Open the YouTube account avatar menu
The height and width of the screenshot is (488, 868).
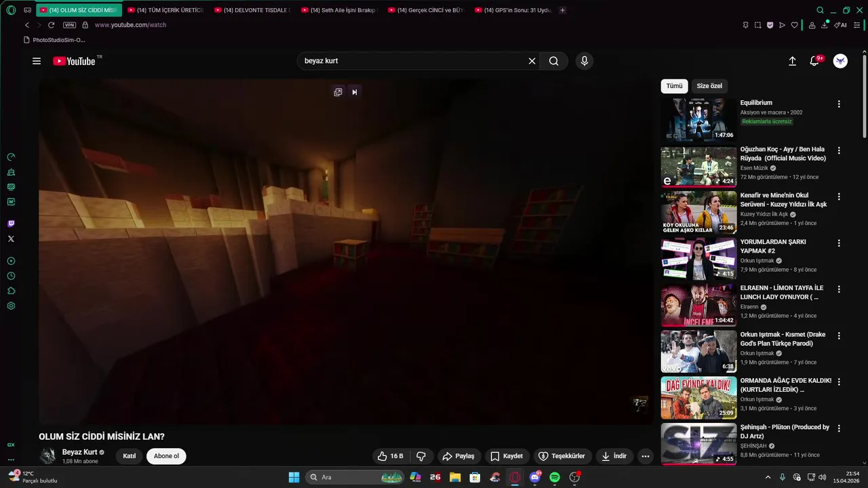coord(840,61)
